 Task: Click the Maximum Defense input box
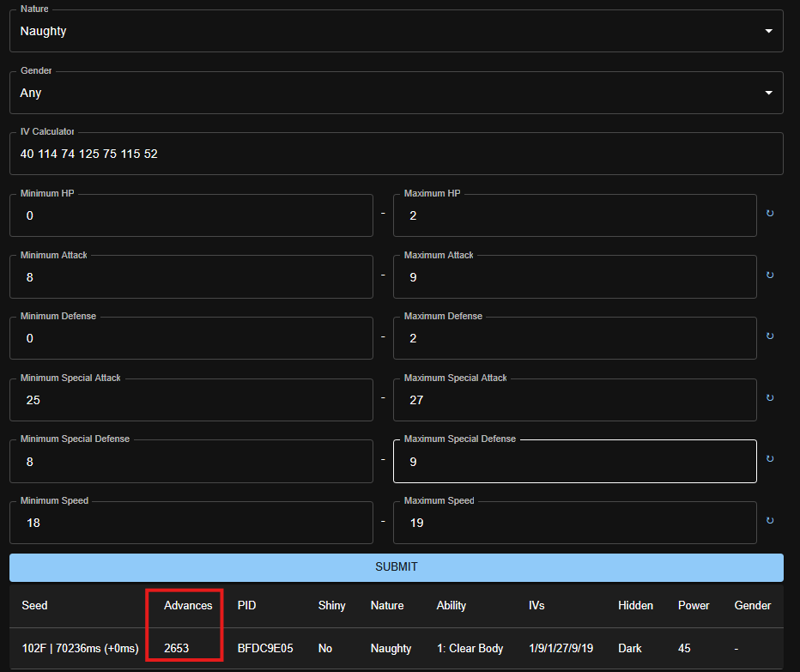(x=574, y=338)
